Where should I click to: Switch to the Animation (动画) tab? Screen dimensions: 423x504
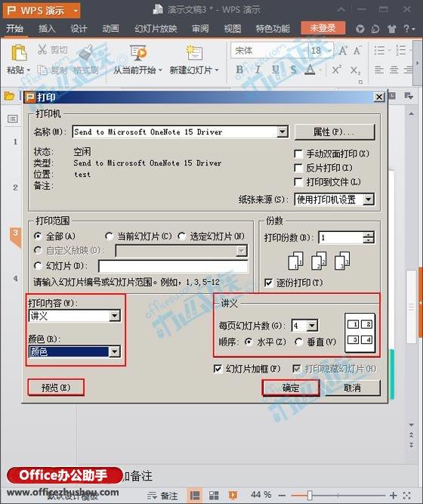point(110,29)
